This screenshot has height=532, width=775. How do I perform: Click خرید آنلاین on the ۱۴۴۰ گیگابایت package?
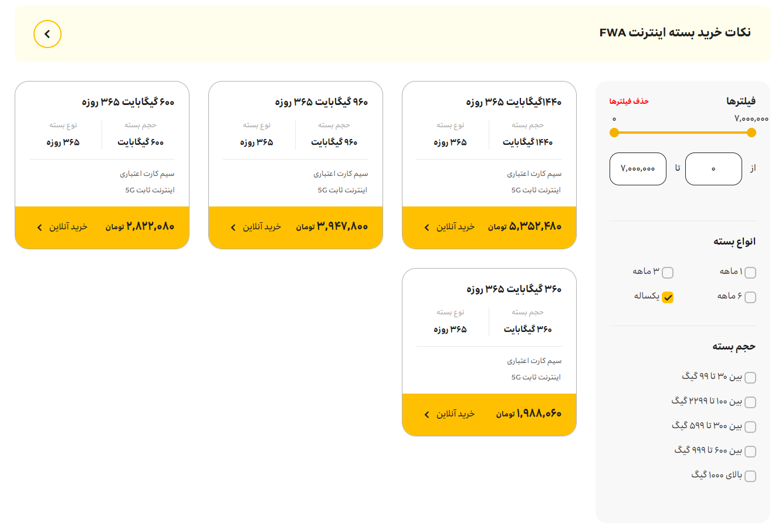(455, 227)
